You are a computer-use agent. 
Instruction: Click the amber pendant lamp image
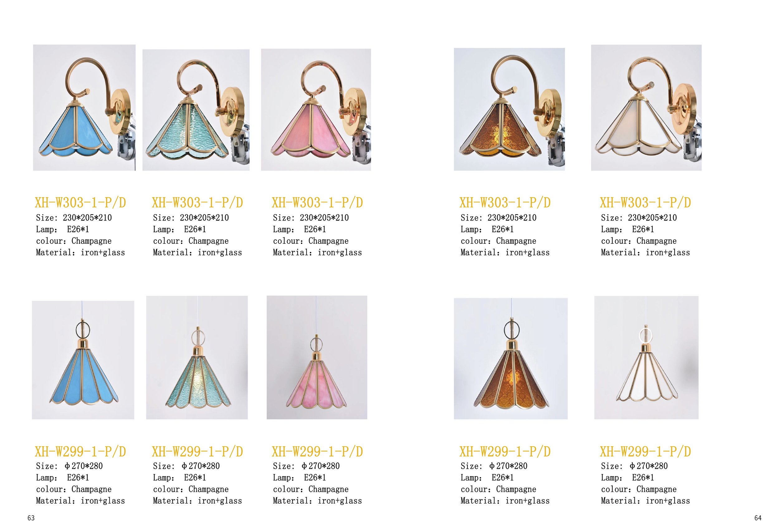[x=510, y=359]
